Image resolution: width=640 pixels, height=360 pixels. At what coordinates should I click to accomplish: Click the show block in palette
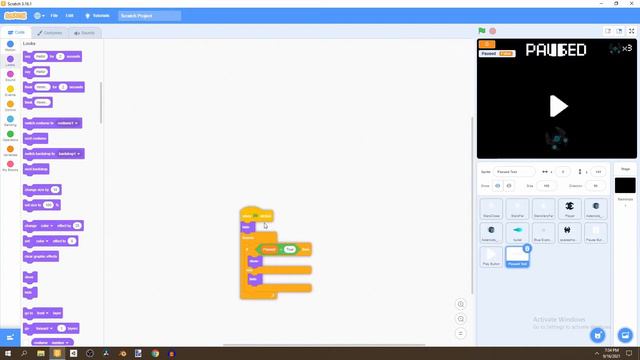click(x=30, y=277)
